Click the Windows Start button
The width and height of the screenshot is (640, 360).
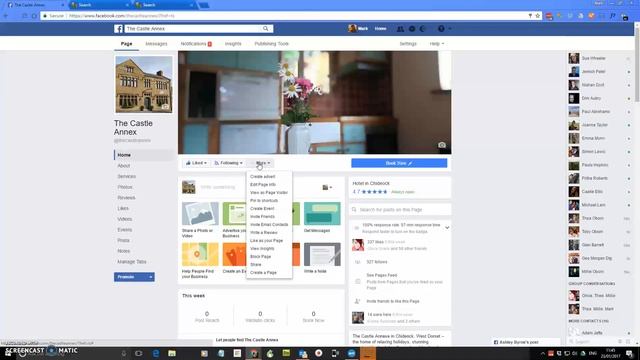tap(8, 353)
